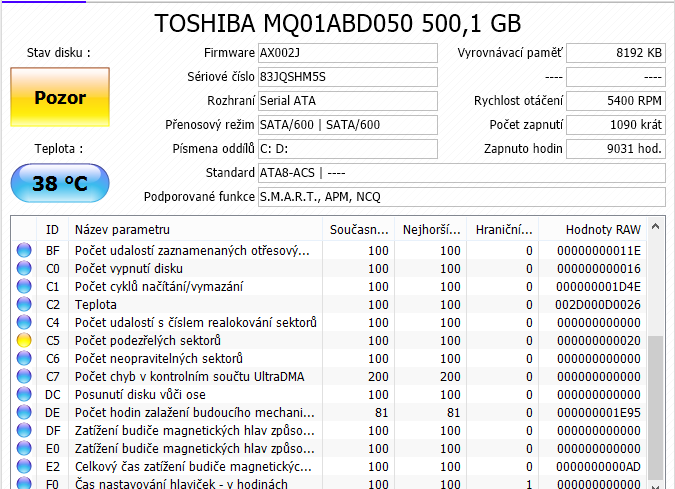Click the Název parametru column header

click(195, 230)
